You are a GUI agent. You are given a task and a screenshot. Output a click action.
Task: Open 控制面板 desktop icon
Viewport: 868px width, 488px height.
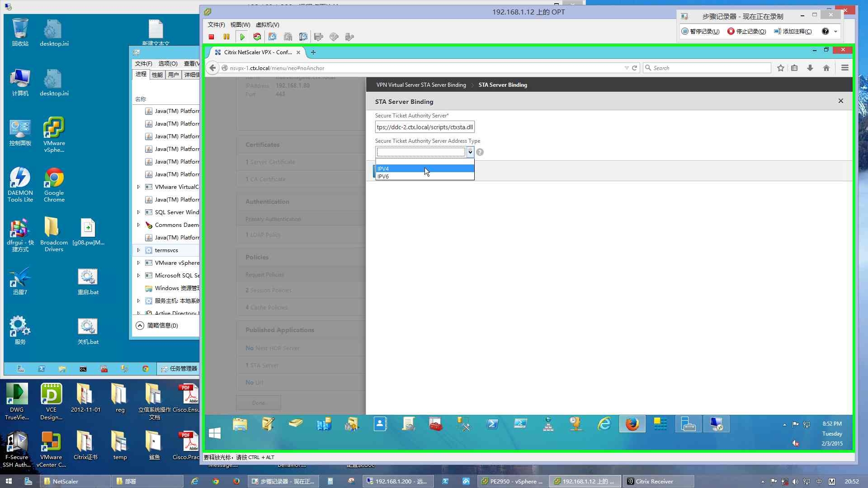click(x=20, y=132)
